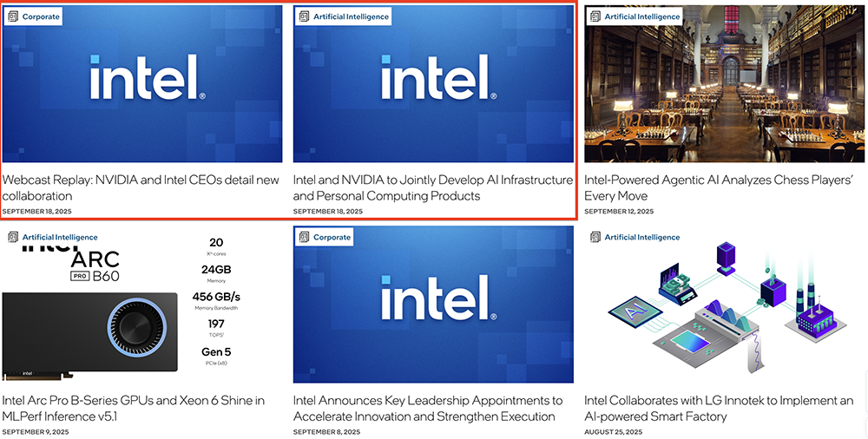Viewport: 868px width, 439px height.
Task: Select Artificial Intelligence tag on the LG Innotek card
Action: [x=642, y=237]
